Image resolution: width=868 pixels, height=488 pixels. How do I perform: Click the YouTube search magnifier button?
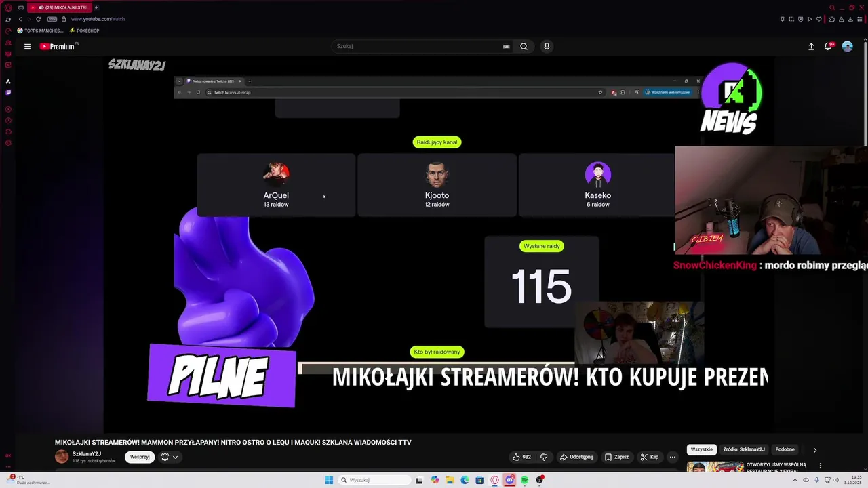(524, 47)
